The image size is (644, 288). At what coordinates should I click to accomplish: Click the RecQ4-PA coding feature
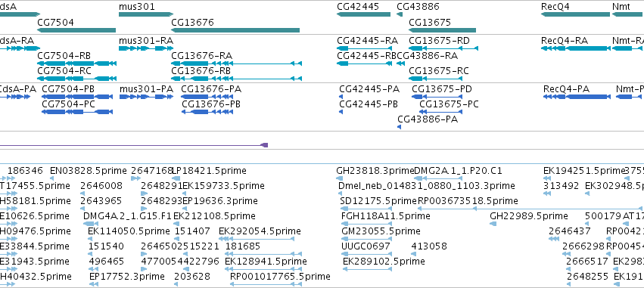(x=576, y=97)
